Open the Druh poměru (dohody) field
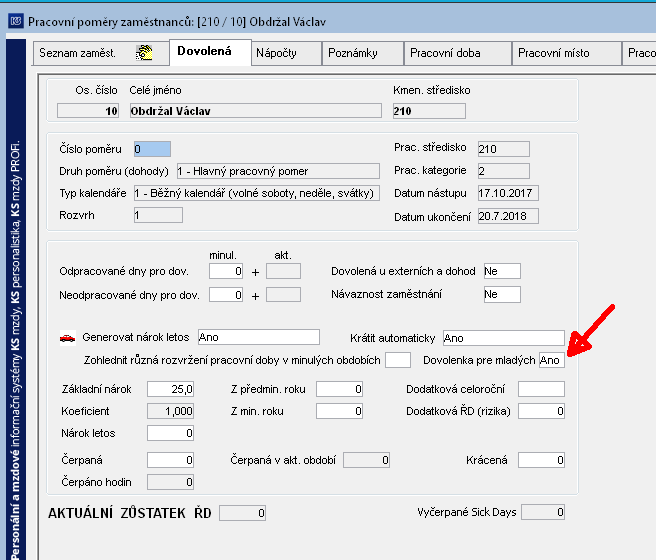 [x=278, y=171]
